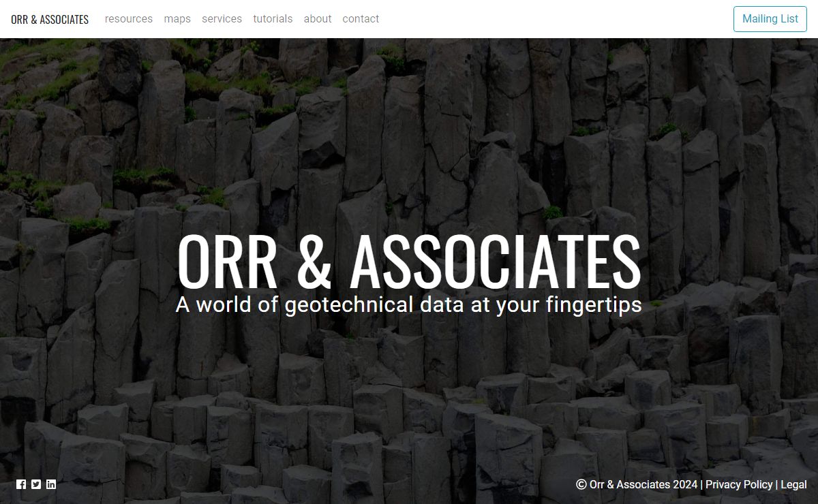
Task: Click the Mailing List button
Action: point(770,19)
